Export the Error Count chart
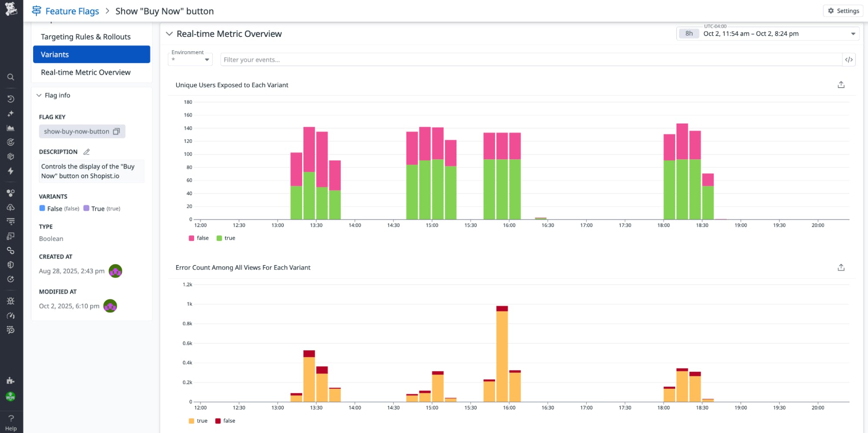Image resolution: width=868 pixels, height=433 pixels. point(841,268)
